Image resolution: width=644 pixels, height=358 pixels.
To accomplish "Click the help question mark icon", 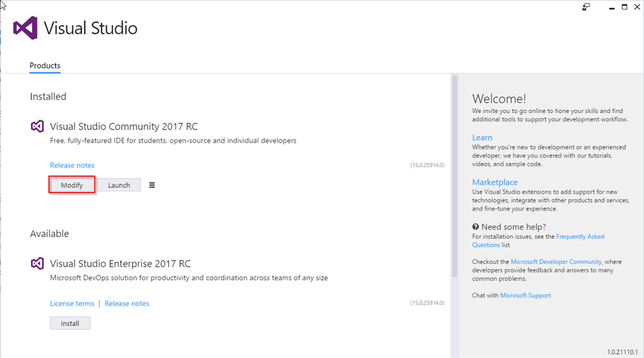I will pyautogui.click(x=475, y=227).
